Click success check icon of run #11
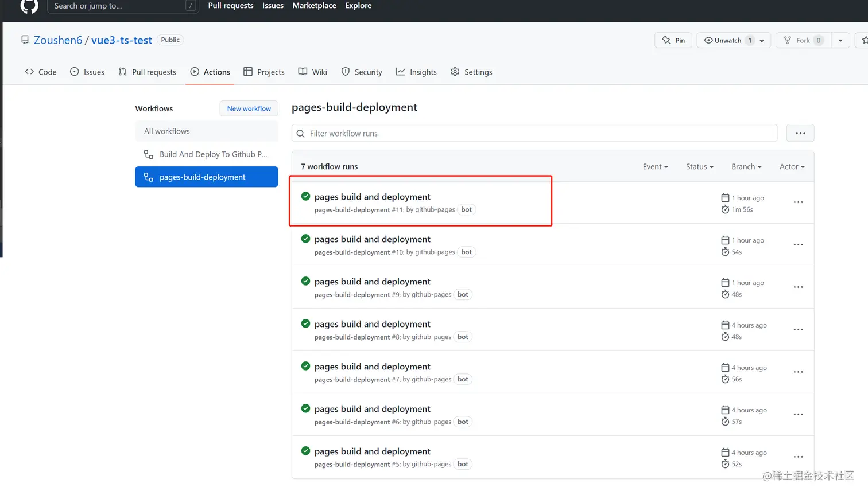The height and width of the screenshot is (495, 868). (306, 196)
